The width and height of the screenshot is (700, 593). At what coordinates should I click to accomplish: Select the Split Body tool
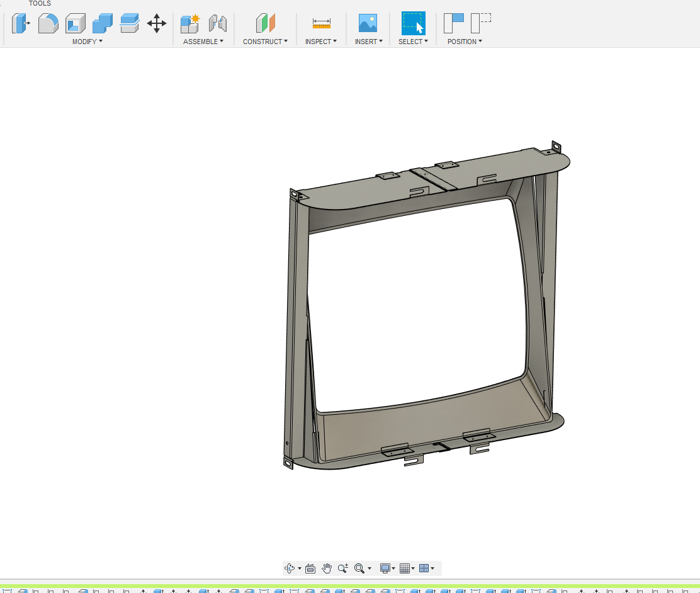[130, 23]
